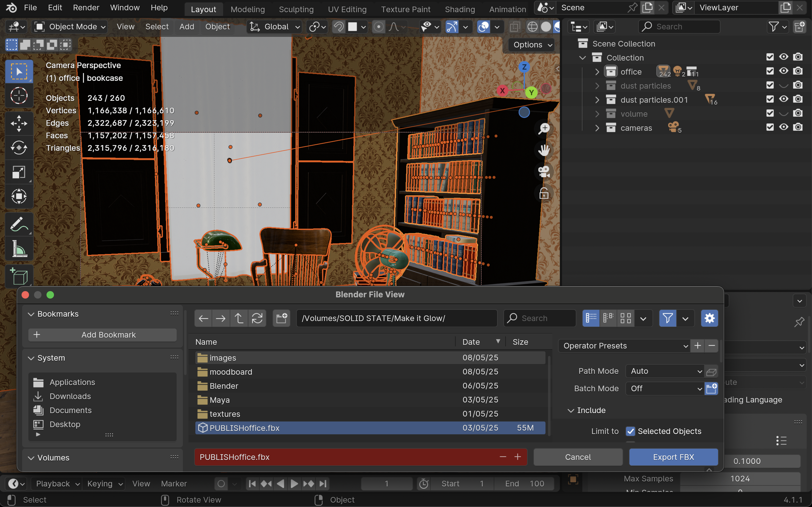Collapse the Include section

click(x=571, y=411)
